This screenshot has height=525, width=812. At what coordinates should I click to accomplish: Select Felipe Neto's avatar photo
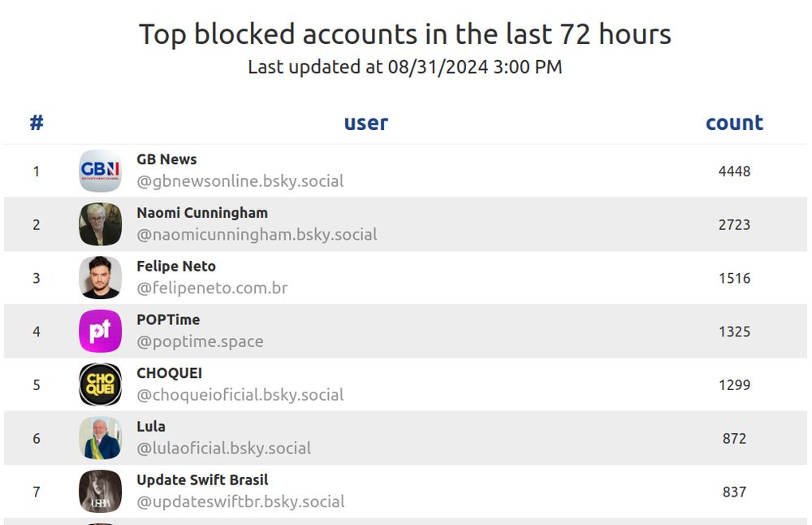click(101, 278)
